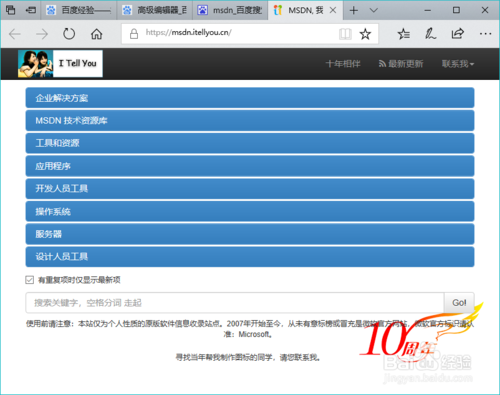Open the 十年相伴 link

pos(343,64)
